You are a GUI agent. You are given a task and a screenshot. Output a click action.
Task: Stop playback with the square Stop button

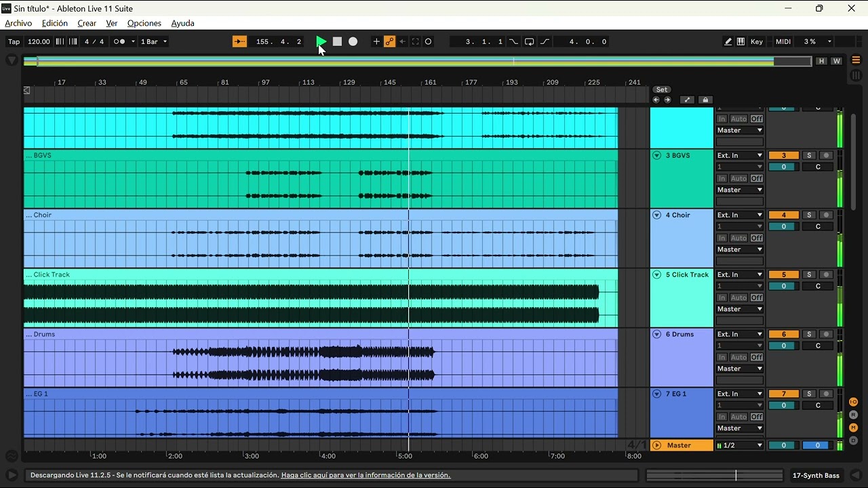click(x=337, y=41)
